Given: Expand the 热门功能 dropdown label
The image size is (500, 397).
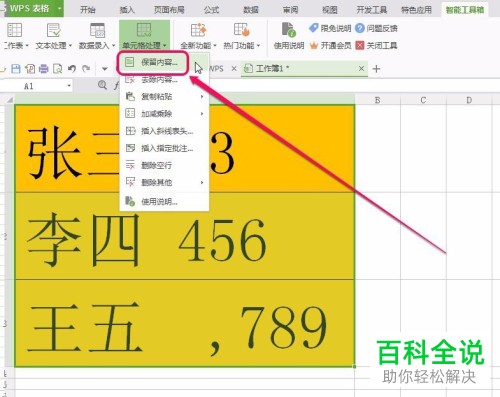Looking at the screenshot, I should [x=242, y=45].
